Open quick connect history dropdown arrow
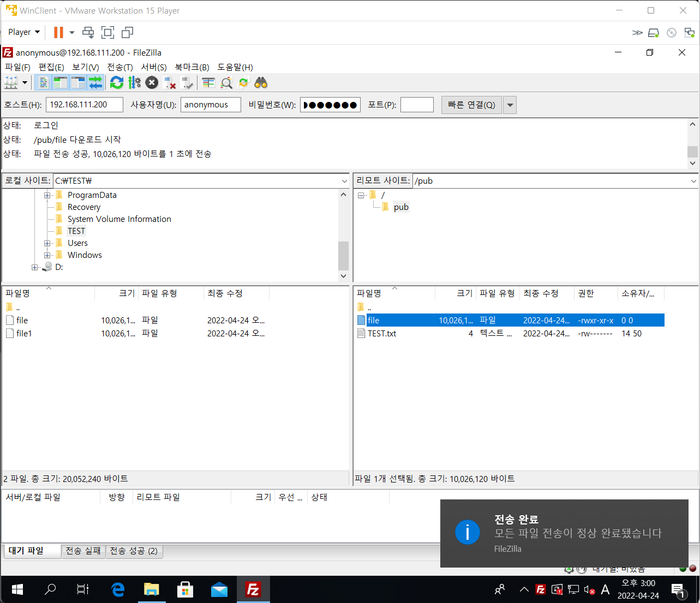The width and height of the screenshot is (700, 603). pos(510,105)
